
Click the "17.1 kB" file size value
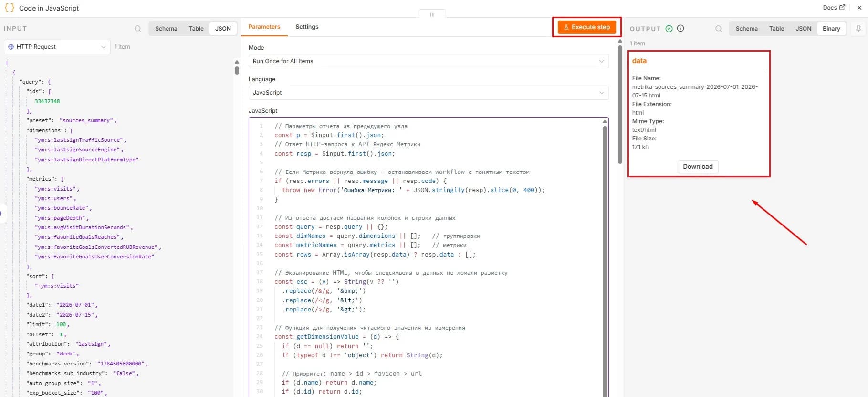(x=640, y=147)
